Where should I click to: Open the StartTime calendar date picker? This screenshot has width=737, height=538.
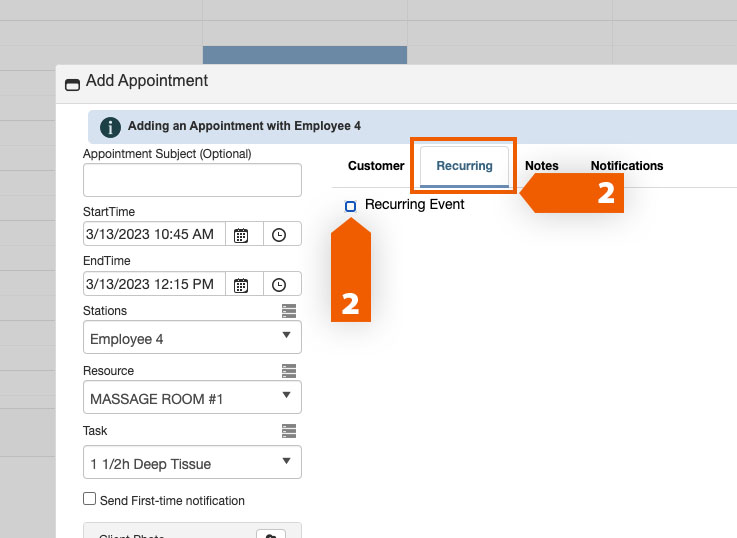pyautogui.click(x=241, y=235)
